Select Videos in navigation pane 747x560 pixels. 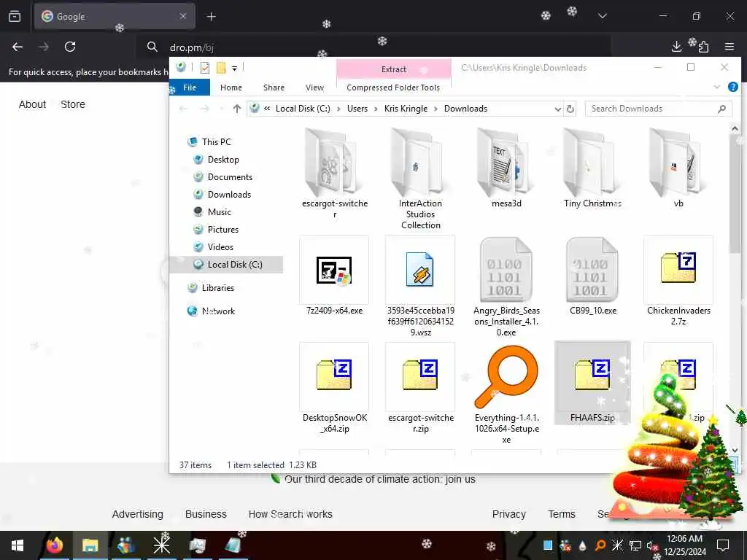tap(220, 247)
